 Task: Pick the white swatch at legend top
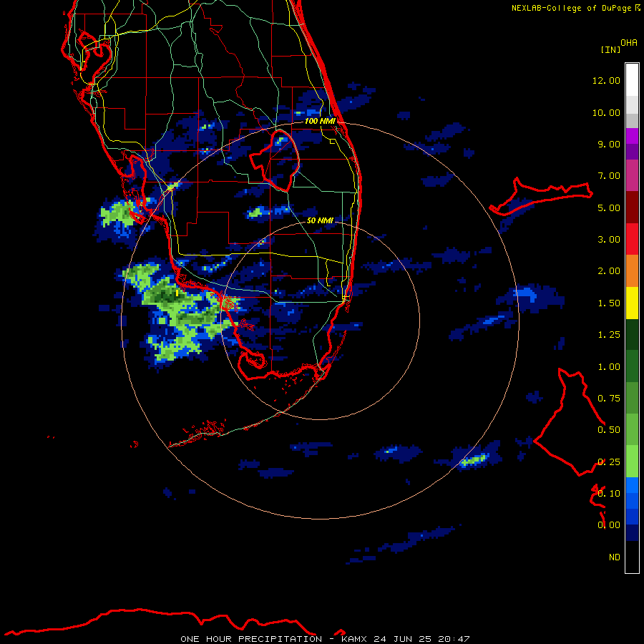coord(632,79)
